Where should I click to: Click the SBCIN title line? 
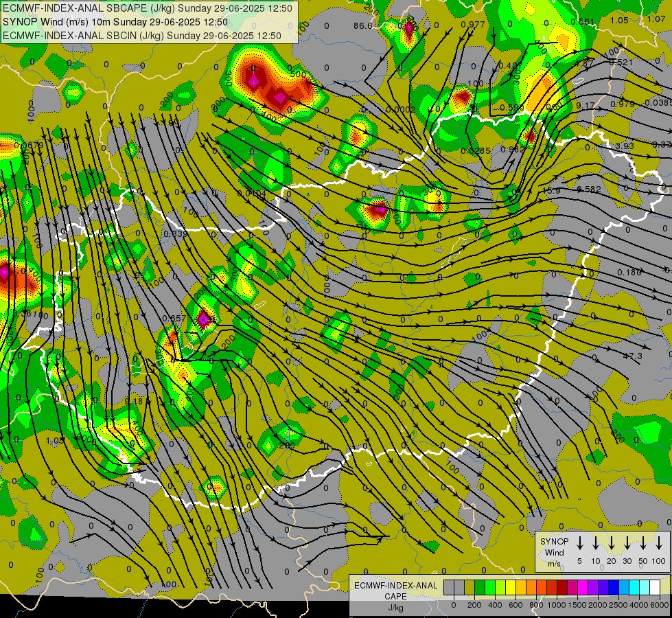pyautogui.click(x=142, y=36)
